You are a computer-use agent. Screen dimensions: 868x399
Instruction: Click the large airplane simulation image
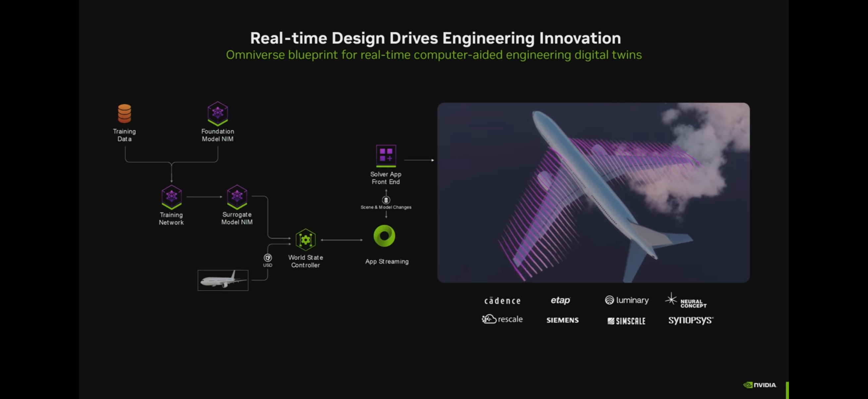(x=593, y=193)
